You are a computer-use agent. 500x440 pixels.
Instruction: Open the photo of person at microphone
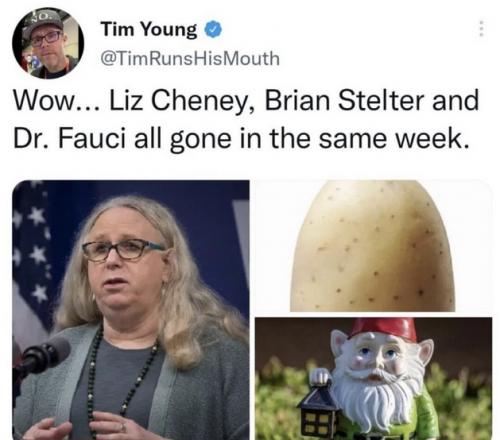tap(131, 310)
